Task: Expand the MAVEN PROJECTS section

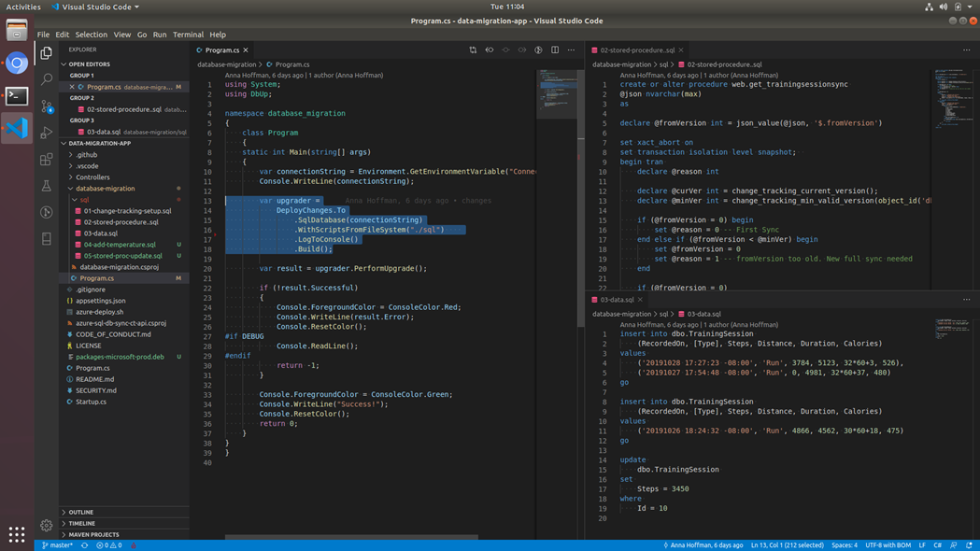Action: click(x=93, y=535)
